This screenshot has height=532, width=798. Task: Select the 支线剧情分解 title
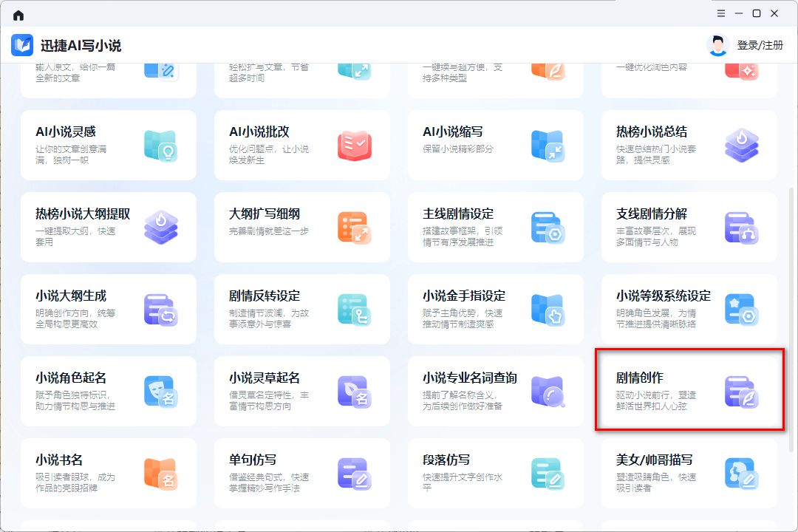point(652,214)
